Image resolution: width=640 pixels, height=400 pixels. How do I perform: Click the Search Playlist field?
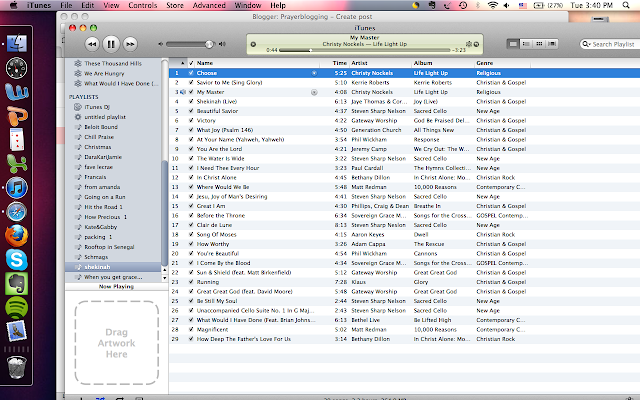click(612, 44)
